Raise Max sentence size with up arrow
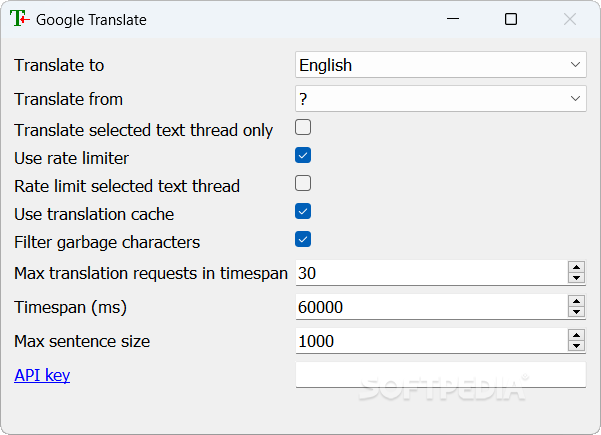 point(576,335)
